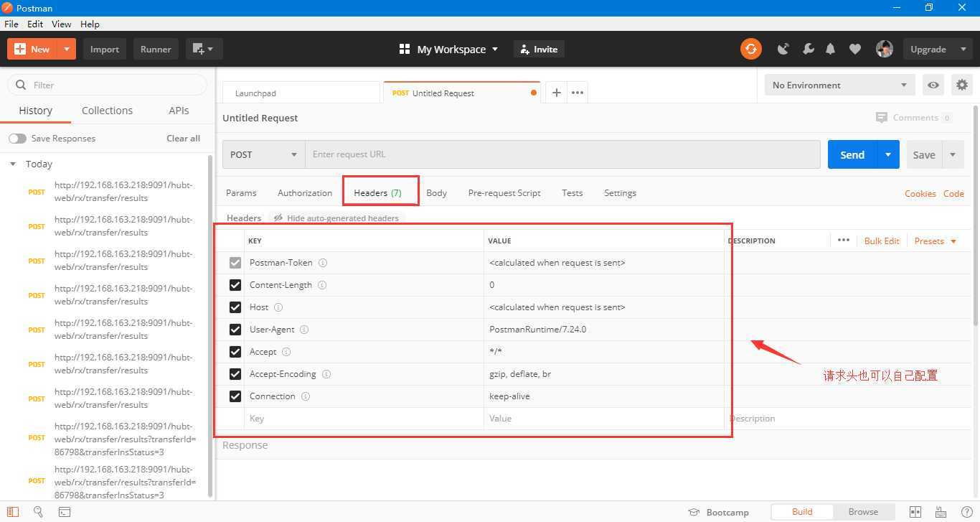Viewport: 980px width, 522px height.
Task: Click info icon beside Accept-Encoding
Action: [x=326, y=374]
